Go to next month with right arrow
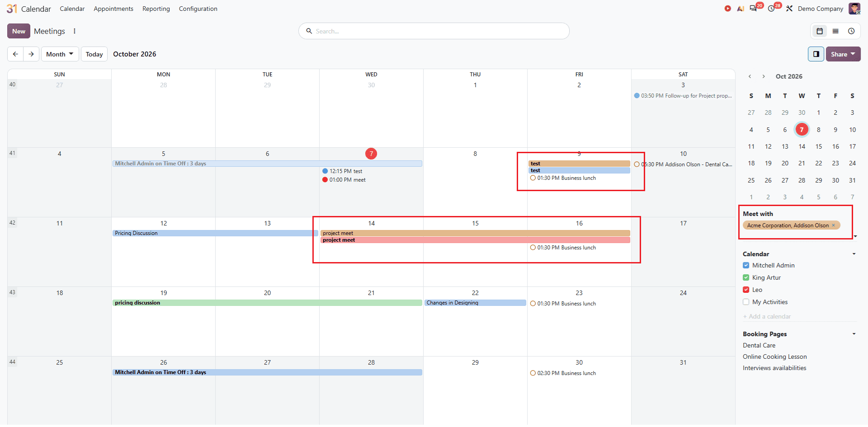 click(31, 54)
